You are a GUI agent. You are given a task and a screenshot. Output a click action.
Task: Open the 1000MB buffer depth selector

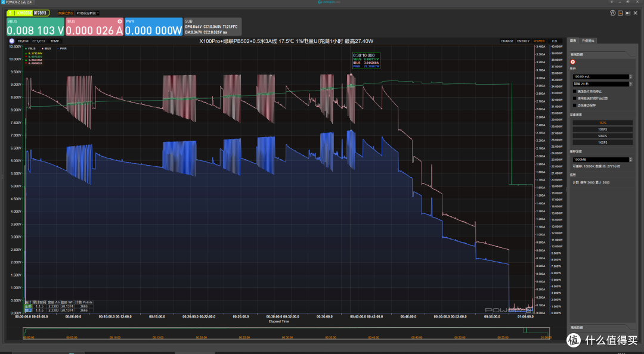pos(602,160)
